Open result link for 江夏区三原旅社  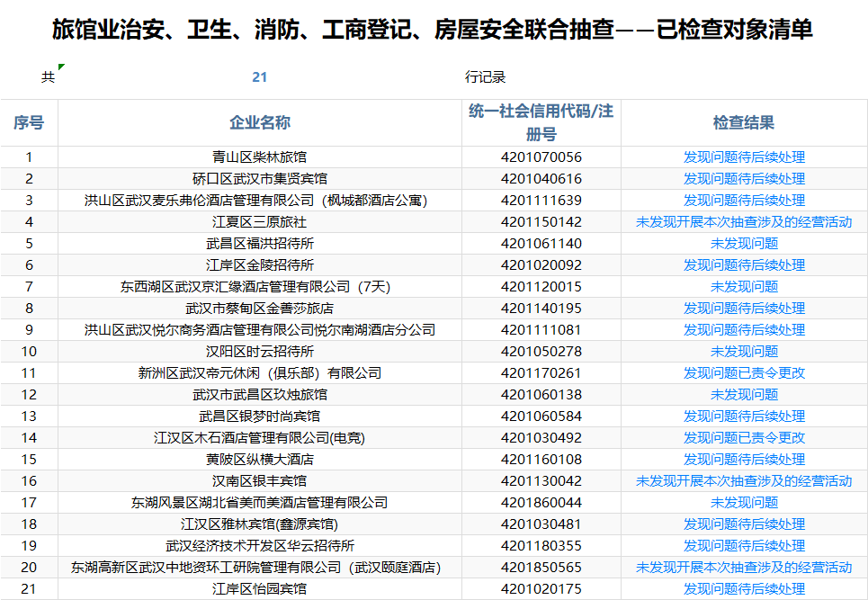744,222
